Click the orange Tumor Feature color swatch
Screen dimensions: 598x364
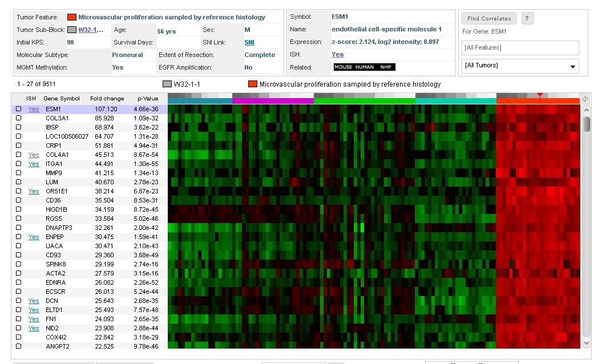(72, 17)
